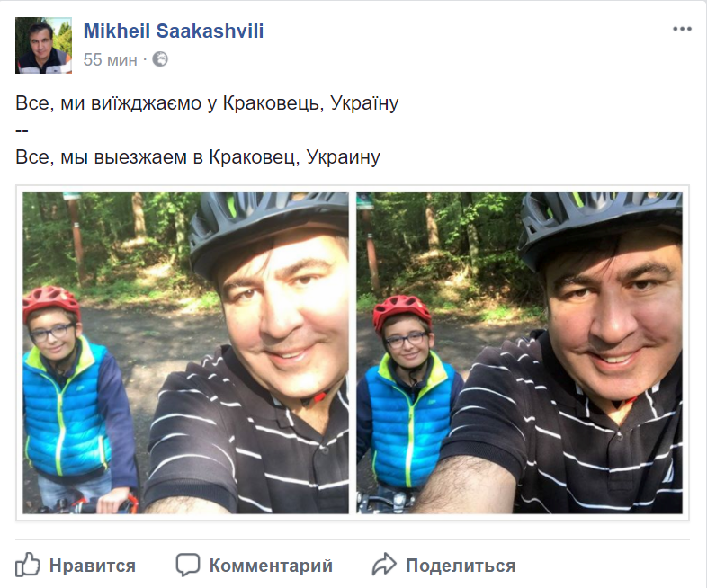This screenshot has height=588, width=707.
Task: Click the speech bubble Comment icon
Action: (x=188, y=565)
